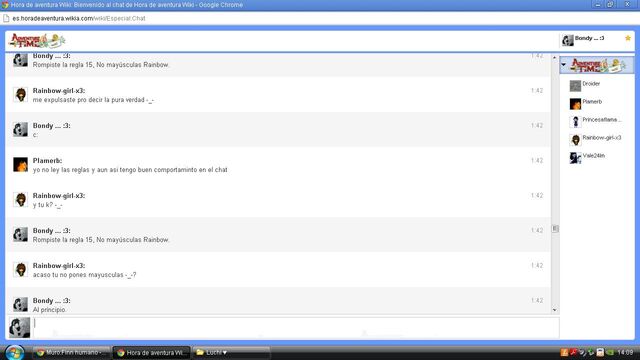Click the message 'Al principio.'

pyautogui.click(x=49, y=310)
